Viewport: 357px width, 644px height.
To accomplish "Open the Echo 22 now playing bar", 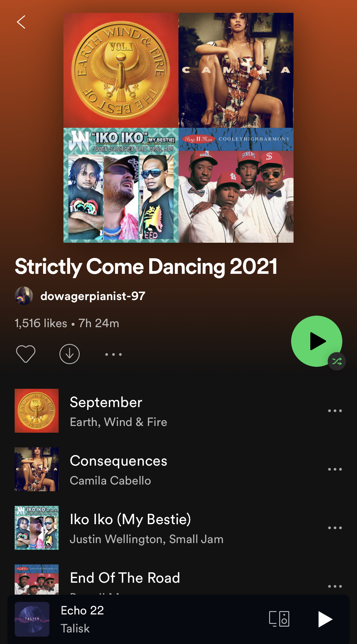I will [159, 619].
